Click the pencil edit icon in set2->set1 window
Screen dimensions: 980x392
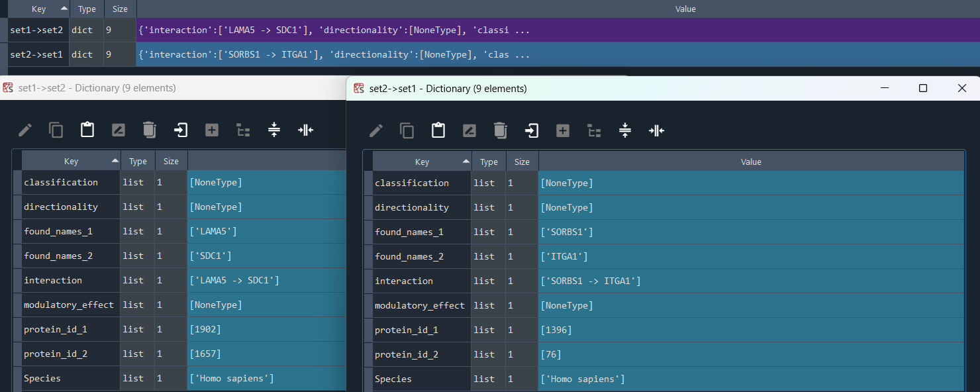point(376,130)
